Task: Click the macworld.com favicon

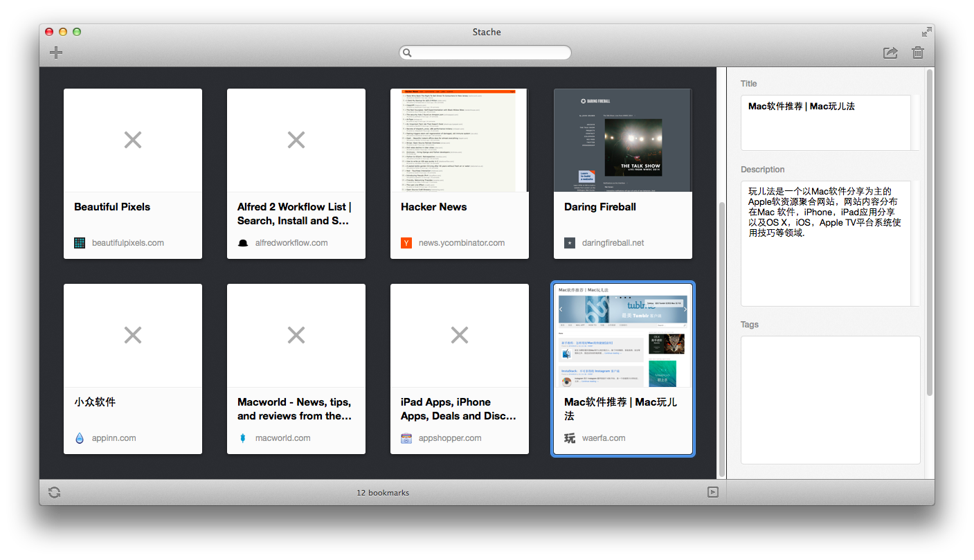Action: [243, 438]
